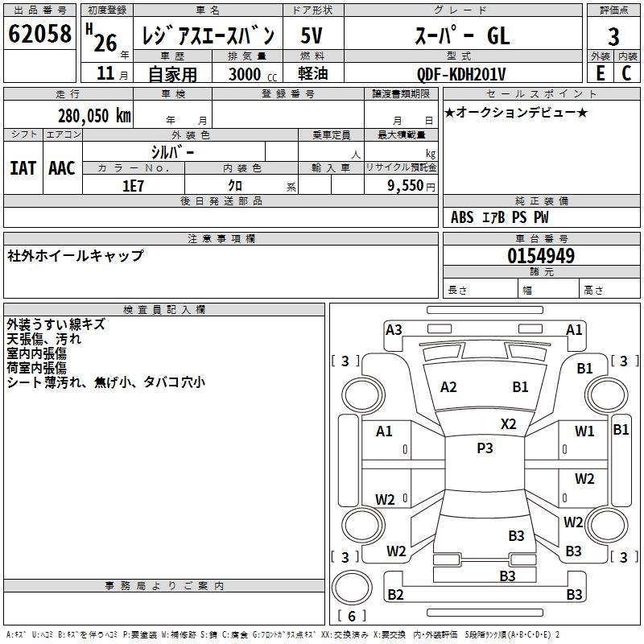The width and height of the screenshot is (644, 644).
Task: Select the chassis number 0154949
Action: click(541, 257)
